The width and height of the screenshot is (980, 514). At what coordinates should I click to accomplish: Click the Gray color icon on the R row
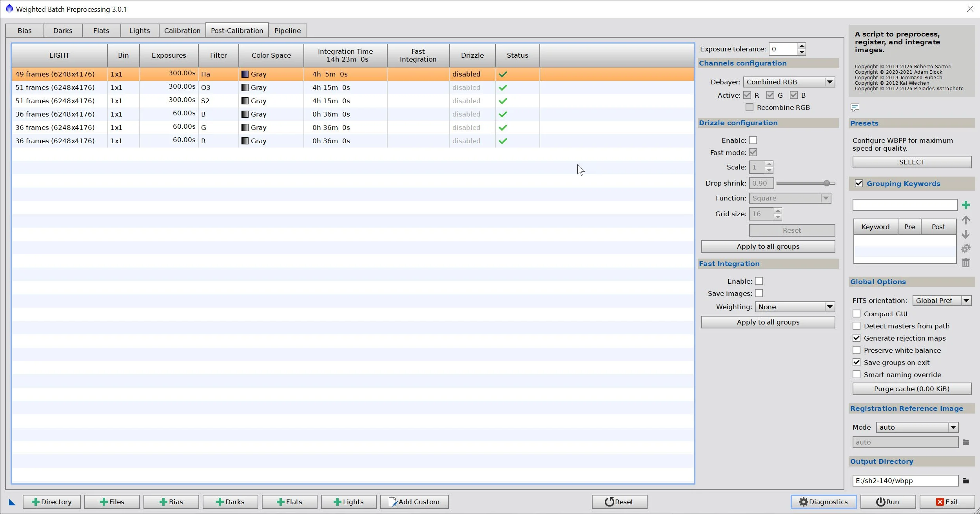pos(245,141)
